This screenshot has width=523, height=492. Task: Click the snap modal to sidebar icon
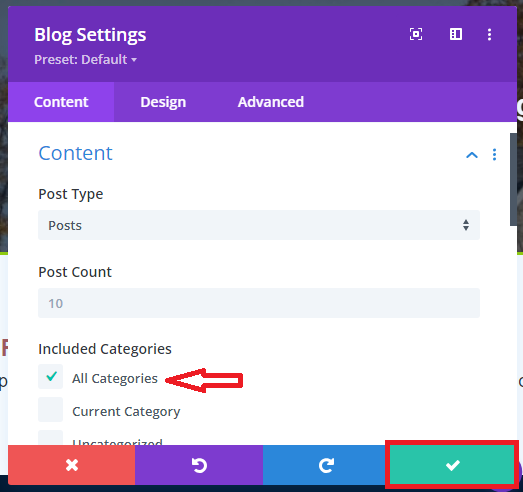click(456, 34)
